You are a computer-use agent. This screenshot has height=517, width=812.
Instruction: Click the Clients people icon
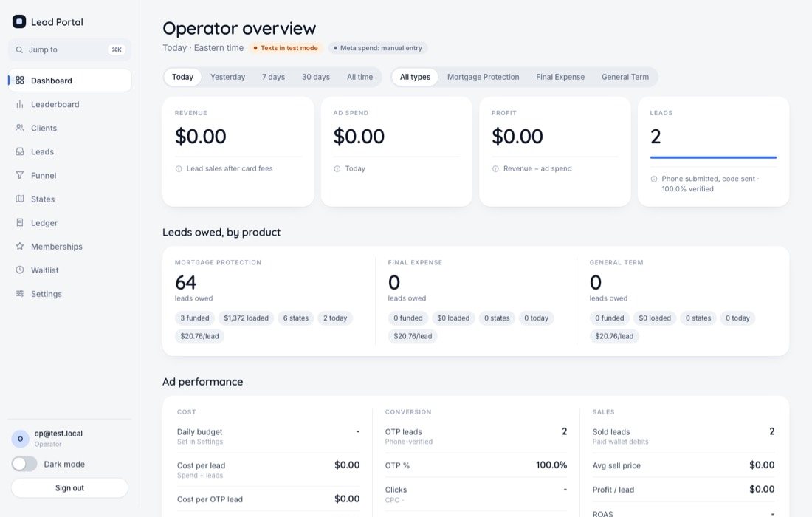(x=20, y=128)
